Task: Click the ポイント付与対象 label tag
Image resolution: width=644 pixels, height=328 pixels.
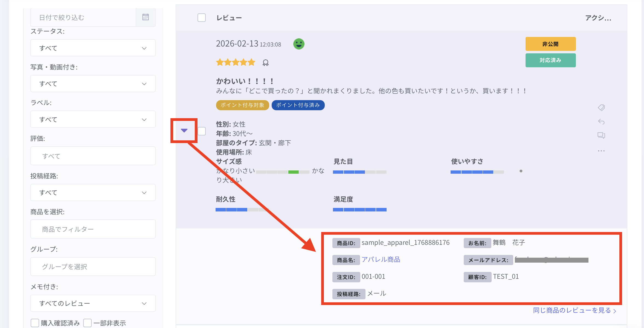Action: [242, 105]
